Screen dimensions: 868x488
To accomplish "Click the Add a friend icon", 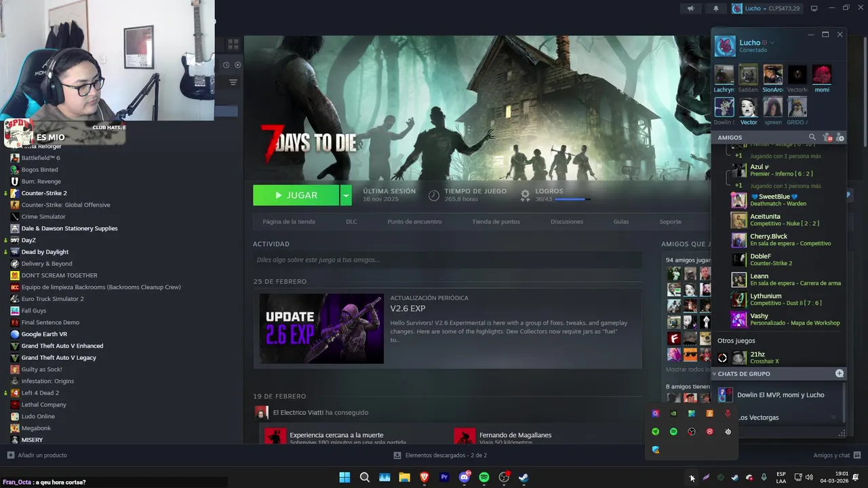I will click(x=840, y=138).
